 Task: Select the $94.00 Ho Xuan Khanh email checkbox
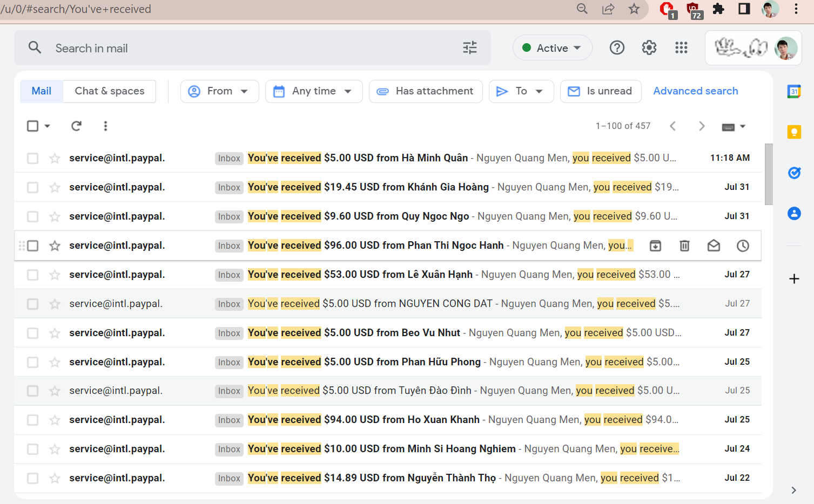[x=33, y=420]
